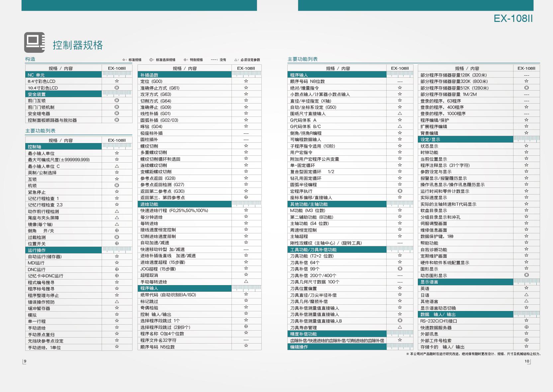Screen dimensions: 553x392
Task: Click the 定位 (G00) row
Action: point(200,81)
